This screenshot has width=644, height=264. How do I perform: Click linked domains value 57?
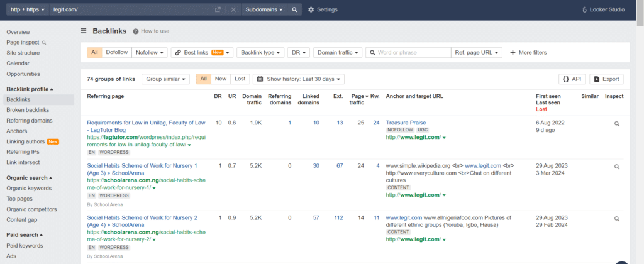point(316,218)
